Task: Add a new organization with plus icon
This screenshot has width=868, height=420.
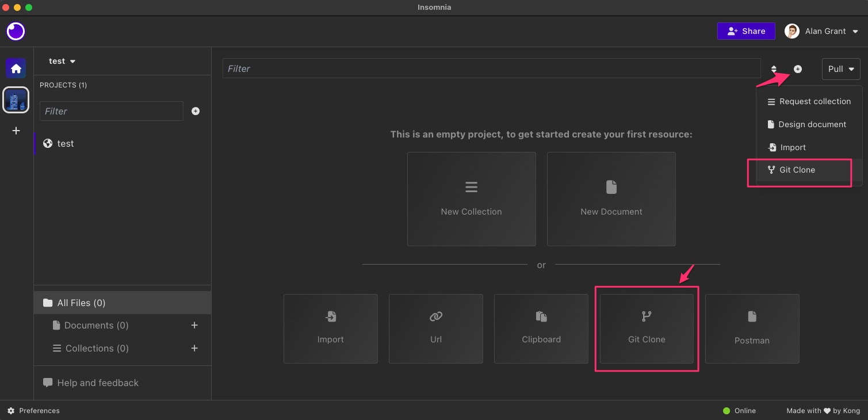Action: 16,131
